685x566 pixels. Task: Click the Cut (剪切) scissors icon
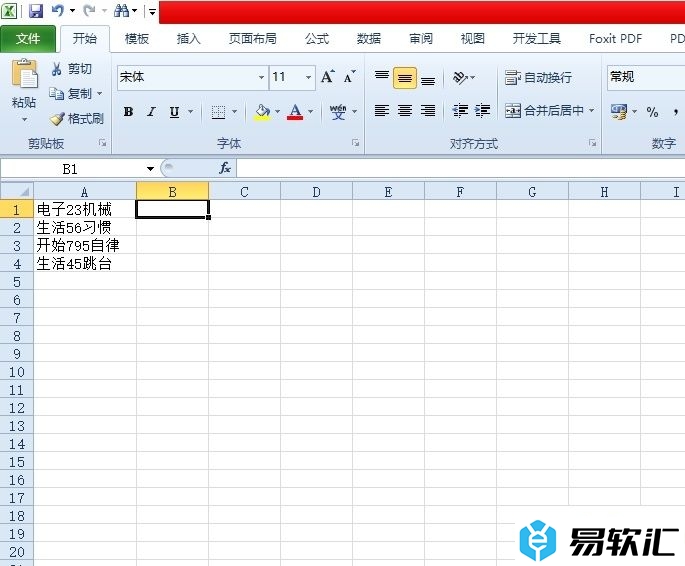(56, 69)
